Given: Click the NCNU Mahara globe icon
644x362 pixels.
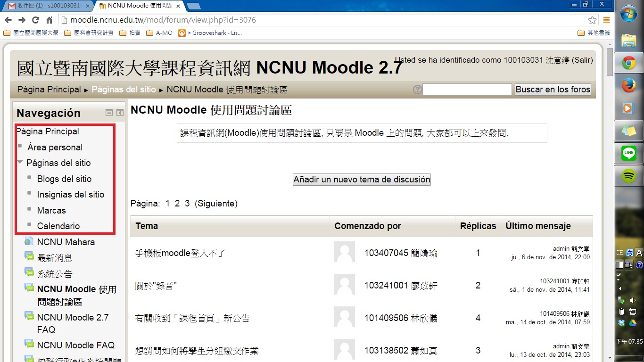Looking at the screenshot, I should [29, 242].
